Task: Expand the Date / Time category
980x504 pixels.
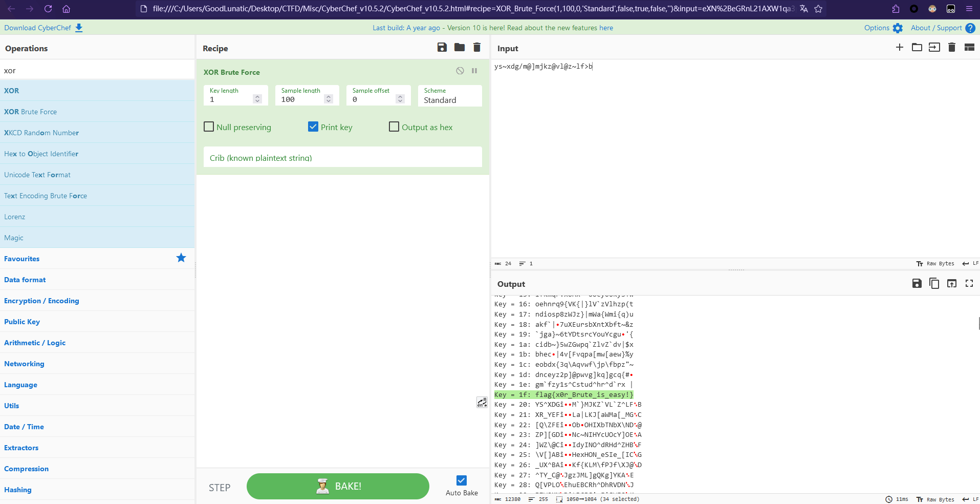Action: 97,427
